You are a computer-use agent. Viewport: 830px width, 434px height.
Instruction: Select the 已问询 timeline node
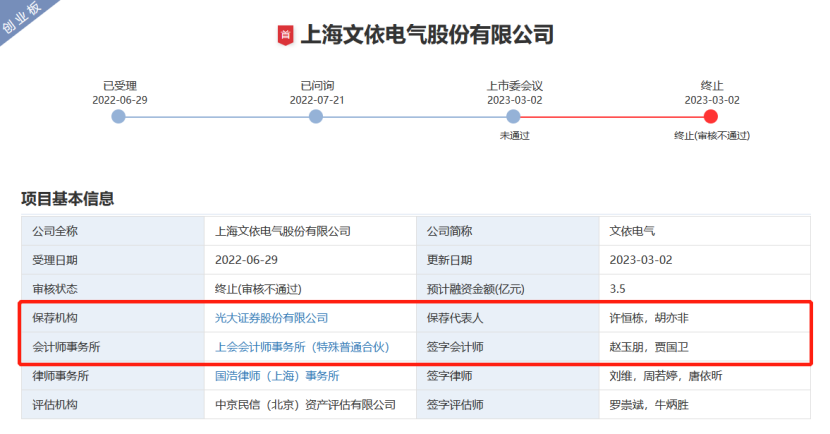pos(316,116)
